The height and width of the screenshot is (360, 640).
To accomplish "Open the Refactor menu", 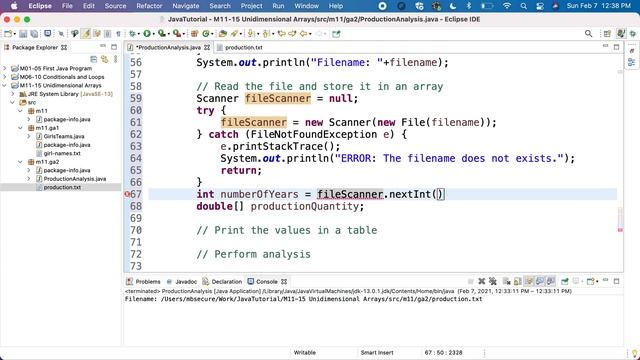I will coord(149,6).
